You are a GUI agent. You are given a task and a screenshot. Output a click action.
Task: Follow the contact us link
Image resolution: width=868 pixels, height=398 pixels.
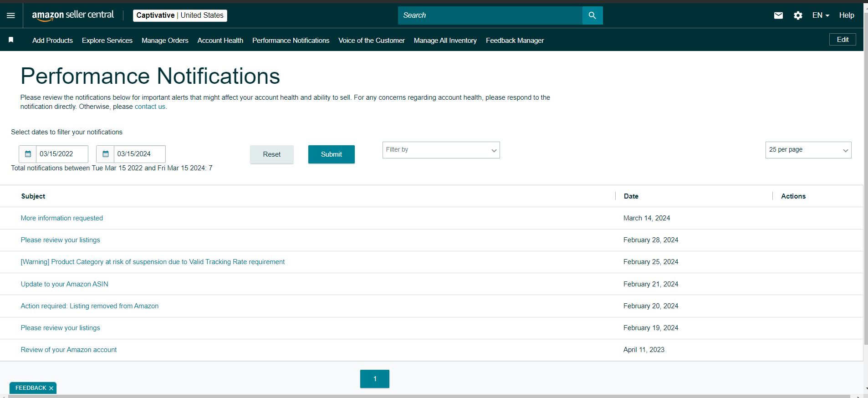[150, 107]
